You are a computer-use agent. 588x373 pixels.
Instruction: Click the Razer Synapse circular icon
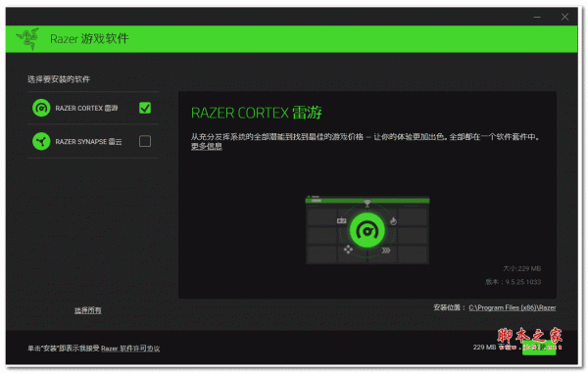click(x=41, y=141)
